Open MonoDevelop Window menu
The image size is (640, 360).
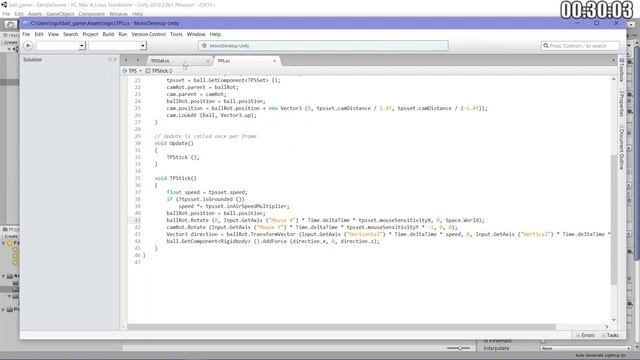[196, 34]
